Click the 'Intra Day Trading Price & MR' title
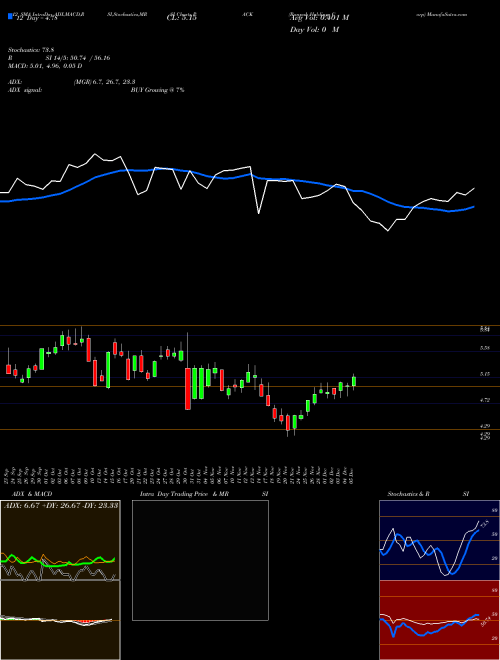 184,494
